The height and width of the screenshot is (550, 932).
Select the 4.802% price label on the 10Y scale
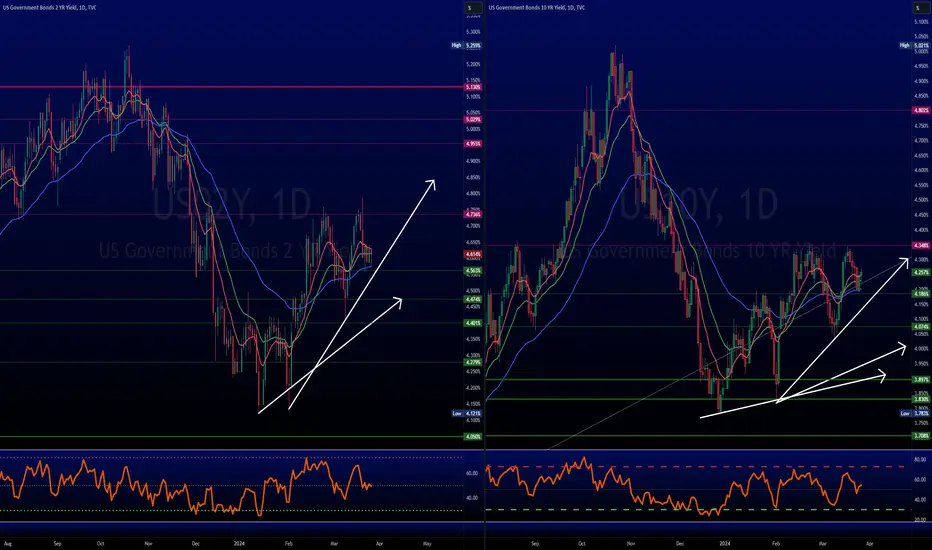(921, 111)
